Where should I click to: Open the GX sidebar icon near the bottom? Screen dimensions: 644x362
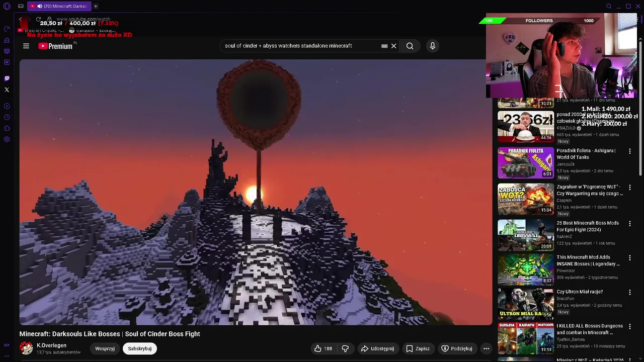[x=7, y=345]
